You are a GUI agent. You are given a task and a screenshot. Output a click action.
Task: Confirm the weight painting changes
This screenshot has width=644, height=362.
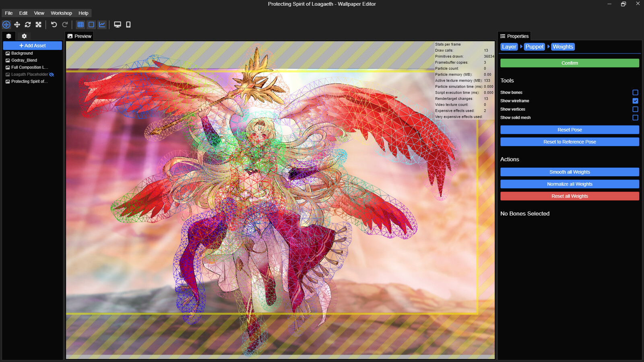point(570,63)
